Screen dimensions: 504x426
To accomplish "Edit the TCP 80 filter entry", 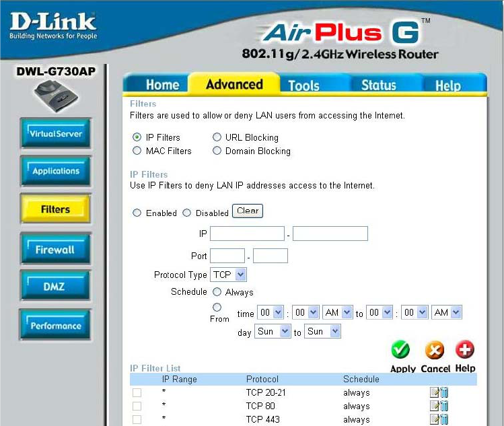I will (x=434, y=406).
